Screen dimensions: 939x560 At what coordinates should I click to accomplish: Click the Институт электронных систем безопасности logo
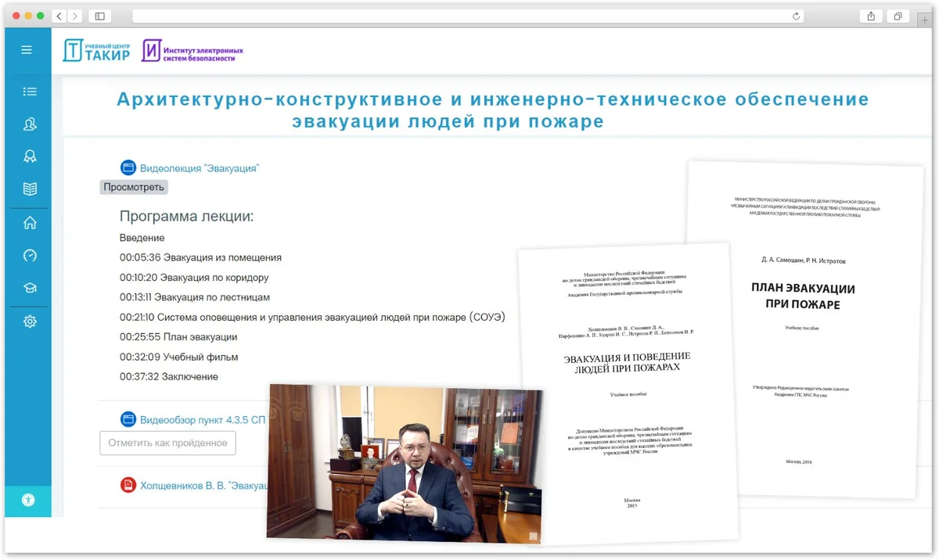tap(192, 51)
